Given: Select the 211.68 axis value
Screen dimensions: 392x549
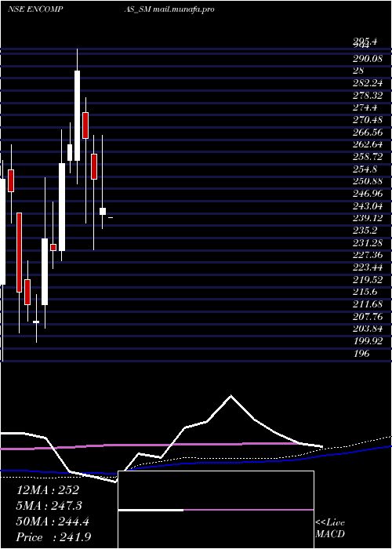Looking at the screenshot, I should pos(368,304).
